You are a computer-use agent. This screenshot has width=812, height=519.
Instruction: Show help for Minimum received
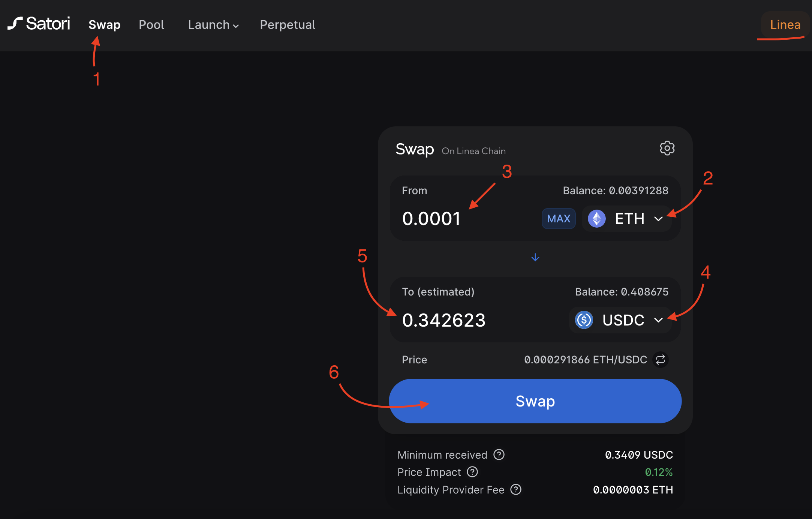coord(499,454)
